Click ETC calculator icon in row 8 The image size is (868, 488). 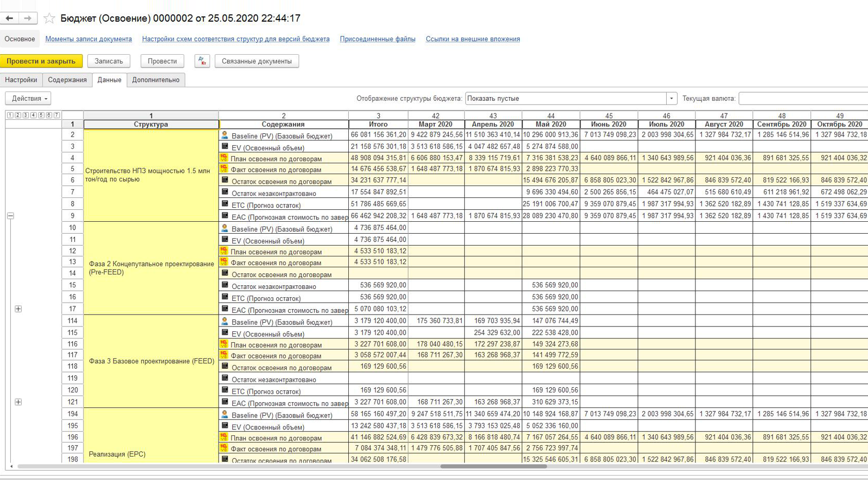(x=225, y=204)
